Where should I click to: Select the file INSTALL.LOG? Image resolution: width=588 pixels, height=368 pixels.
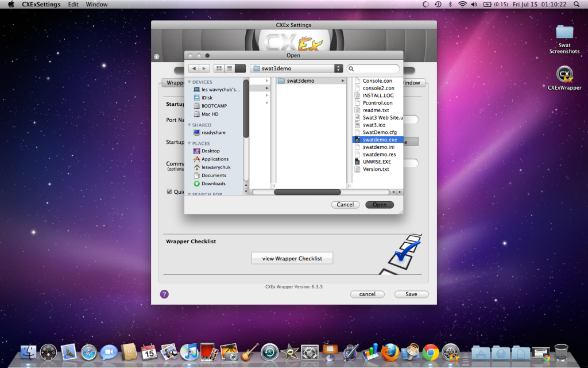pyautogui.click(x=378, y=95)
